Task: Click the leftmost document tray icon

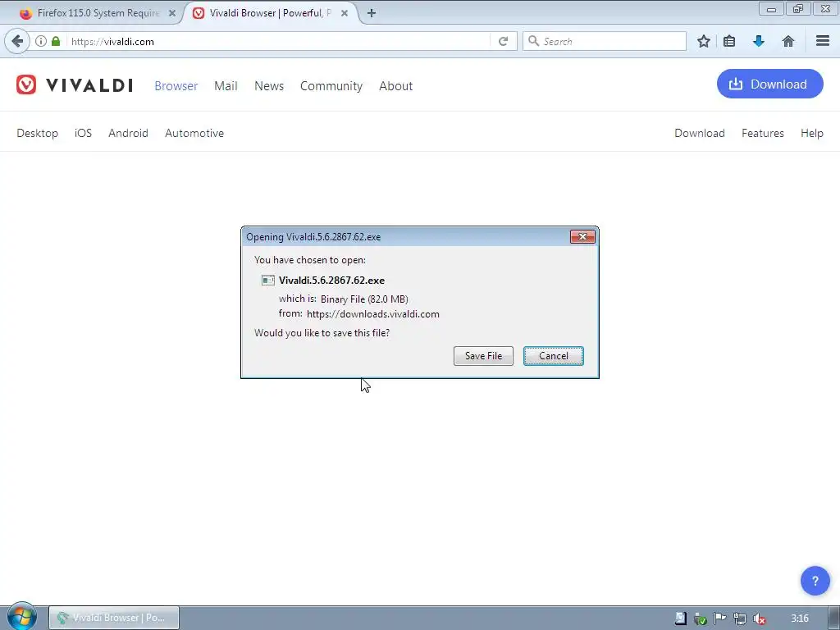Action: [x=680, y=619]
